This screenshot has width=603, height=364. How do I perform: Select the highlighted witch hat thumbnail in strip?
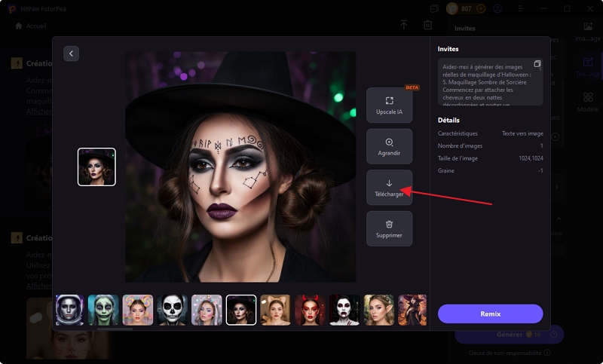pyautogui.click(x=241, y=310)
